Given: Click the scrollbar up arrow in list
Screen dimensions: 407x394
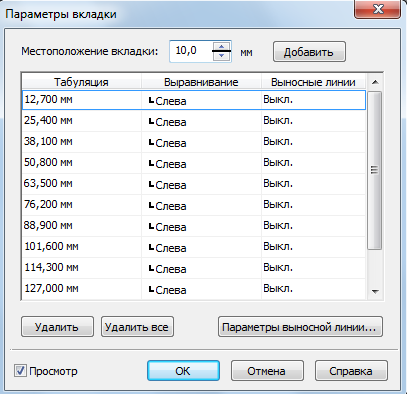Looking at the screenshot, I should pos(375,82).
